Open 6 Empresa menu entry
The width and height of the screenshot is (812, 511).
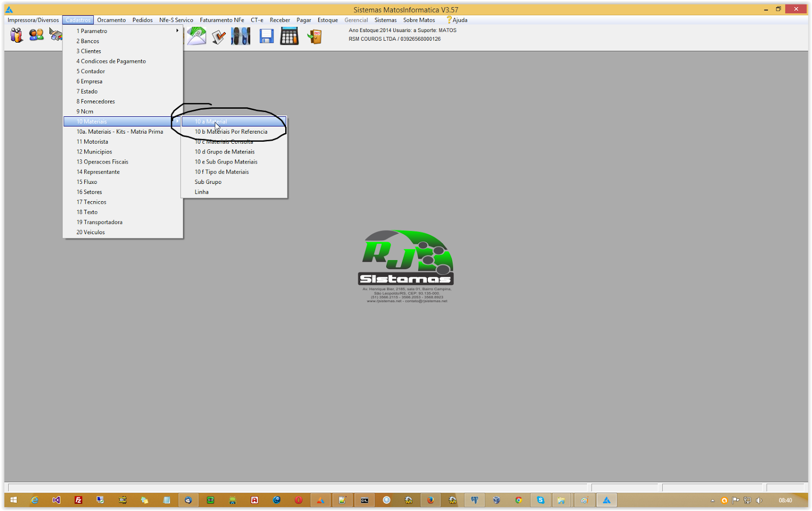122,81
